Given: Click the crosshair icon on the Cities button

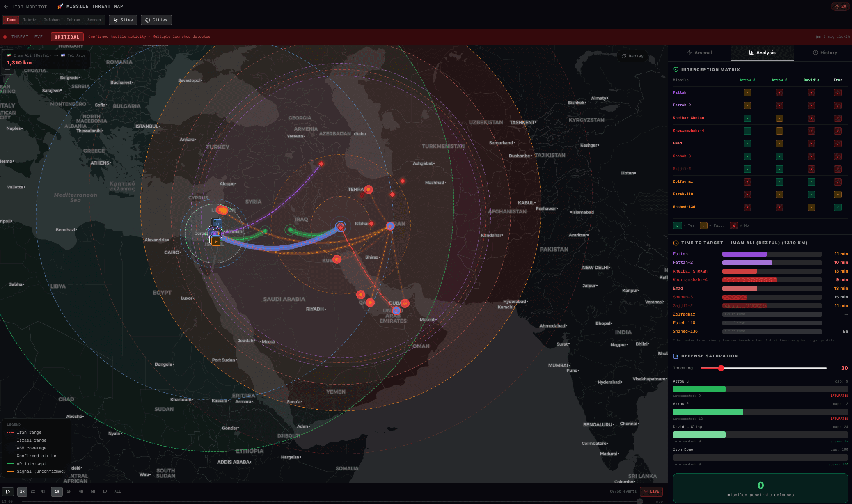Looking at the screenshot, I should tap(147, 20).
